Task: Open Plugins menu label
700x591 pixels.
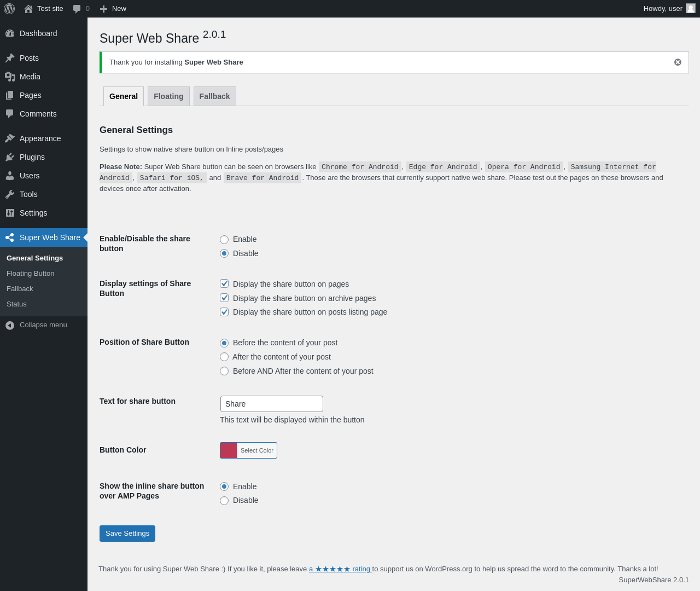Action: [x=32, y=157]
